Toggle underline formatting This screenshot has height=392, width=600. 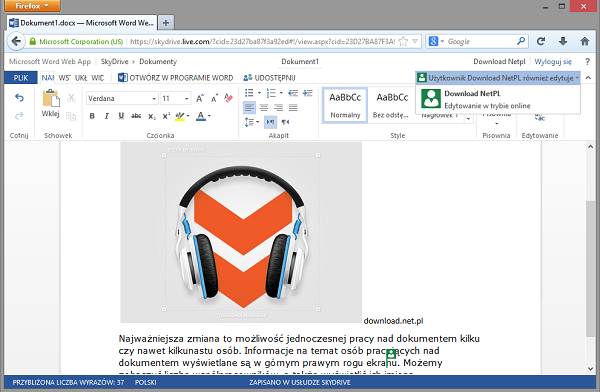(x=121, y=116)
